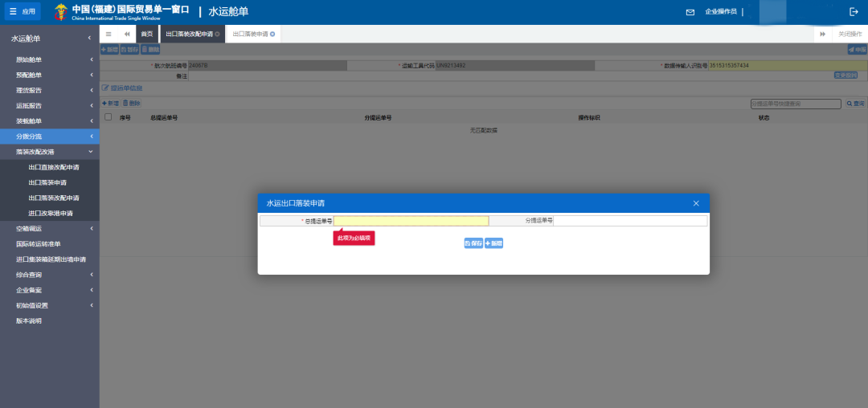Close the 出口落装改配申请 tab via its x icon
This screenshot has height=408, width=868.
[218, 35]
